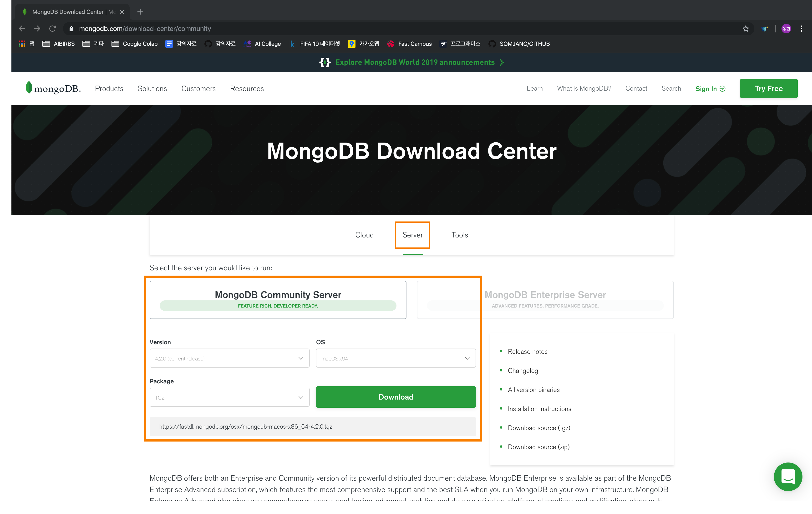Select MongoDB Enterprise Server option
This screenshot has width=812, height=514.
pyautogui.click(x=545, y=300)
